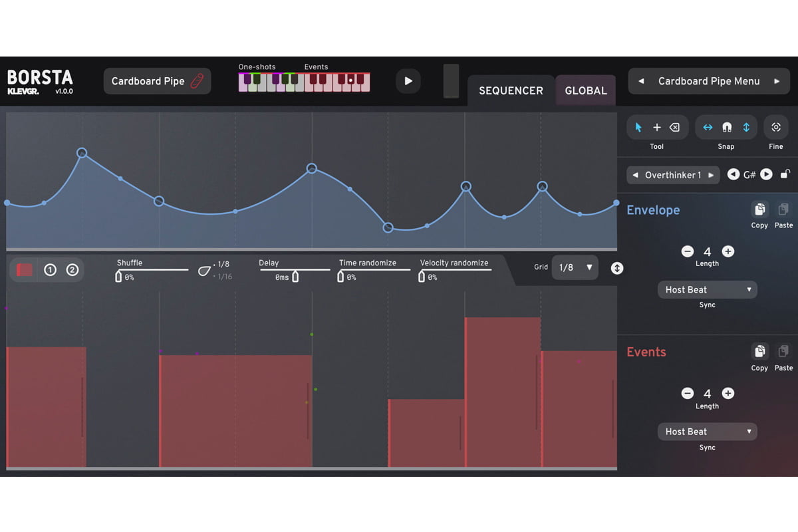Open the Cardboard Pipe Menu

(x=709, y=81)
